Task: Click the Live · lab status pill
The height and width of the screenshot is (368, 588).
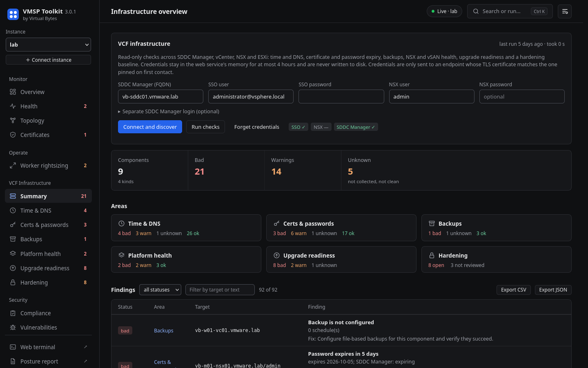Action: tap(444, 11)
